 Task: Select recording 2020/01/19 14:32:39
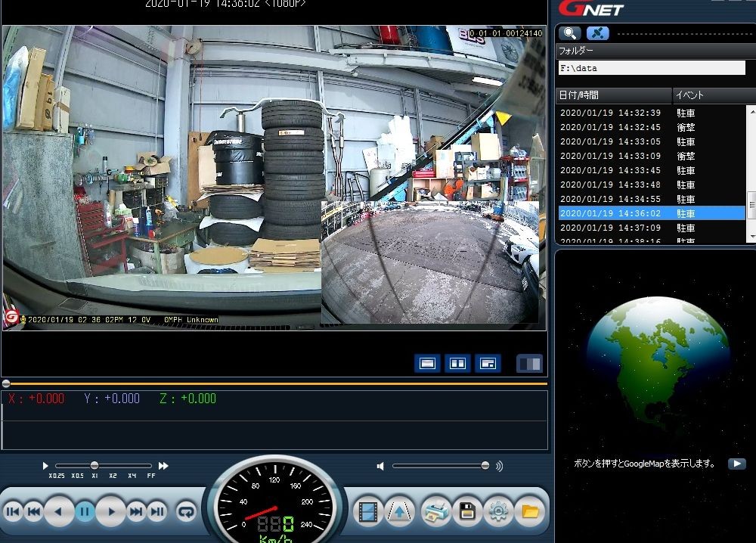click(652, 113)
